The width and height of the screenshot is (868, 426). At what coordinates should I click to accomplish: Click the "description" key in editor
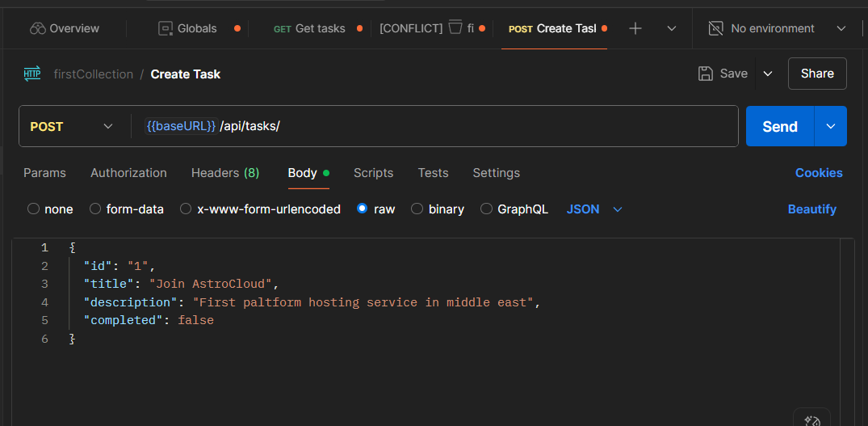(129, 302)
